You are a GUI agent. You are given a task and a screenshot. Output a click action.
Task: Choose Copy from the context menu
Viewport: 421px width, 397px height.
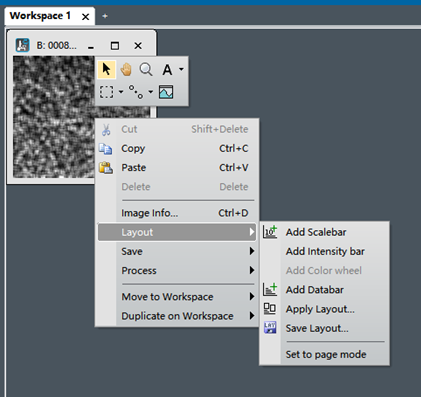pyautogui.click(x=177, y=148)
